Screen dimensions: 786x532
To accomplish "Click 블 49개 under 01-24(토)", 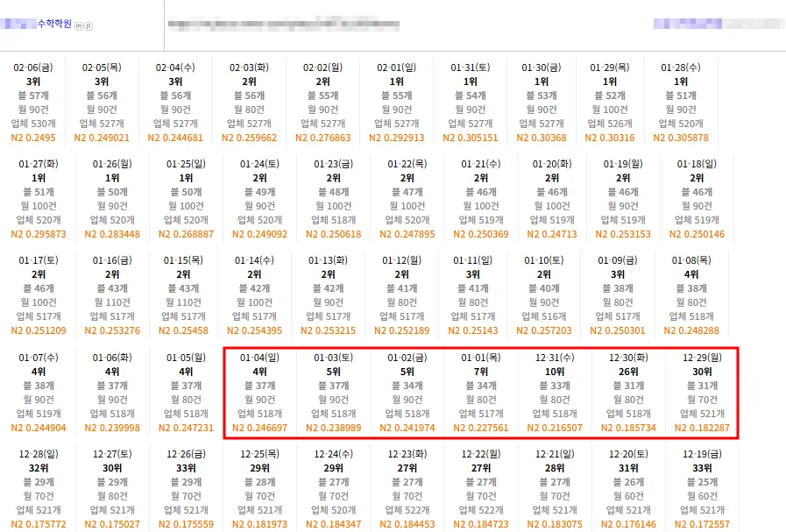I will coord(259,192).
